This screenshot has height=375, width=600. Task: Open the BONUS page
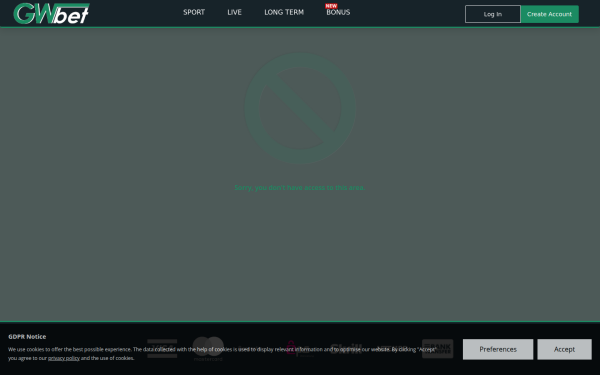[x=338, y=12]
